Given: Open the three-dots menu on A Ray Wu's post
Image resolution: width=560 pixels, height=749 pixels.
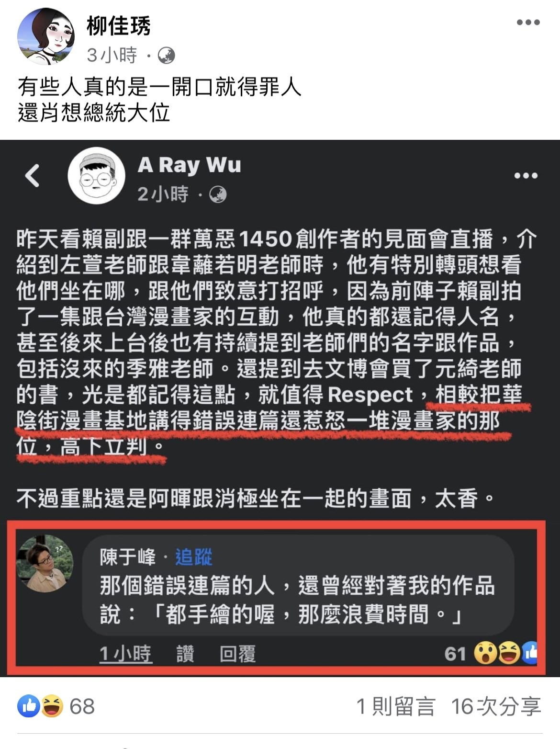Looking at the screenshot, I should click(x=526, y=175).
